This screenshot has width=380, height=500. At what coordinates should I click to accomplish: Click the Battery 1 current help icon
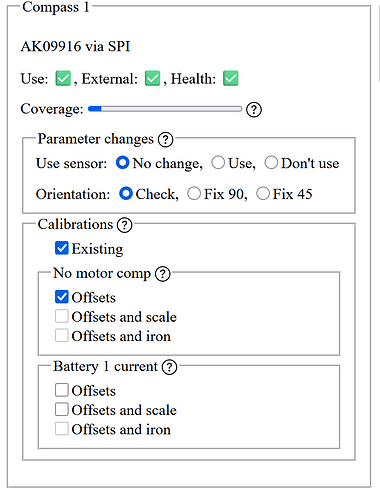169,367
